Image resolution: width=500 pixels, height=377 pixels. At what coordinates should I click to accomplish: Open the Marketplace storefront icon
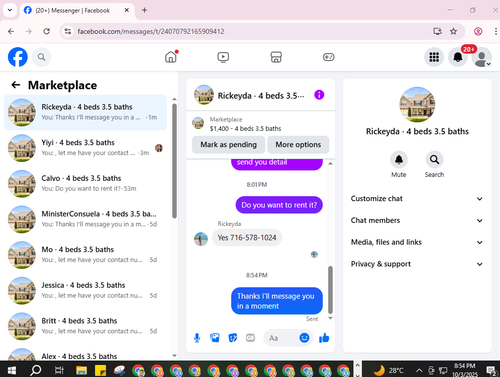[276, 57]
